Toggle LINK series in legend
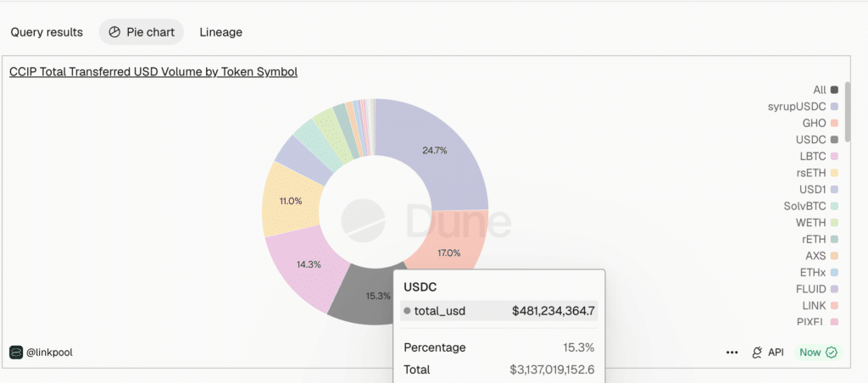 click(821, 306)
